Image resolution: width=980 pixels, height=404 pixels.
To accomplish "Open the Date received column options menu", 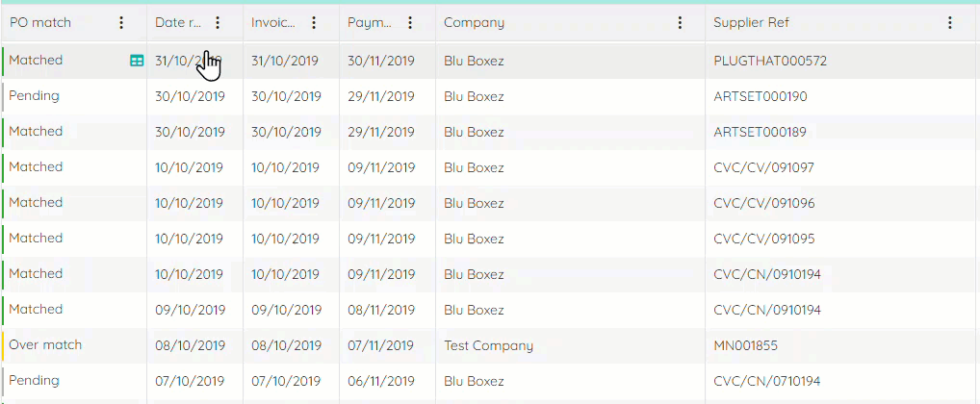I will click(218, 23).
